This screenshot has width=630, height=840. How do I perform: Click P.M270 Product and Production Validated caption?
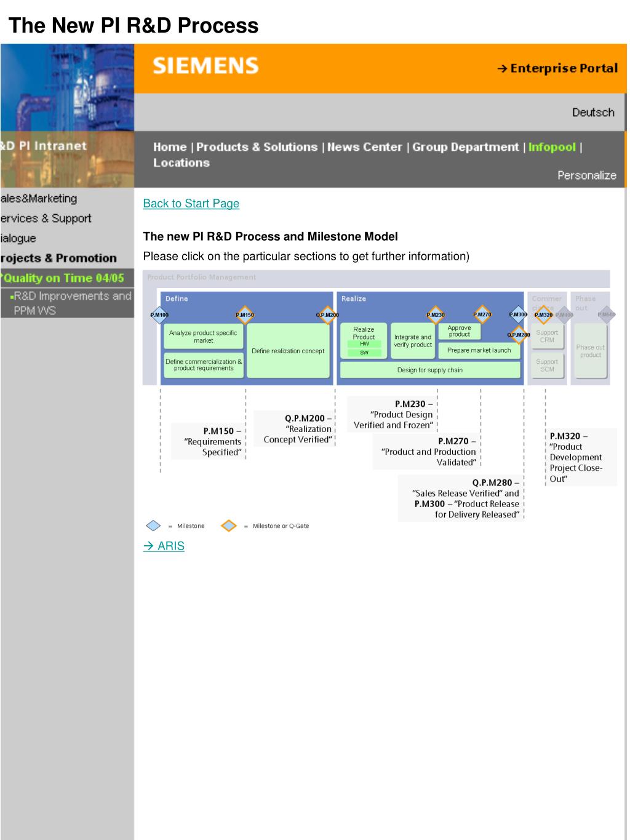(x=426, y=452)
